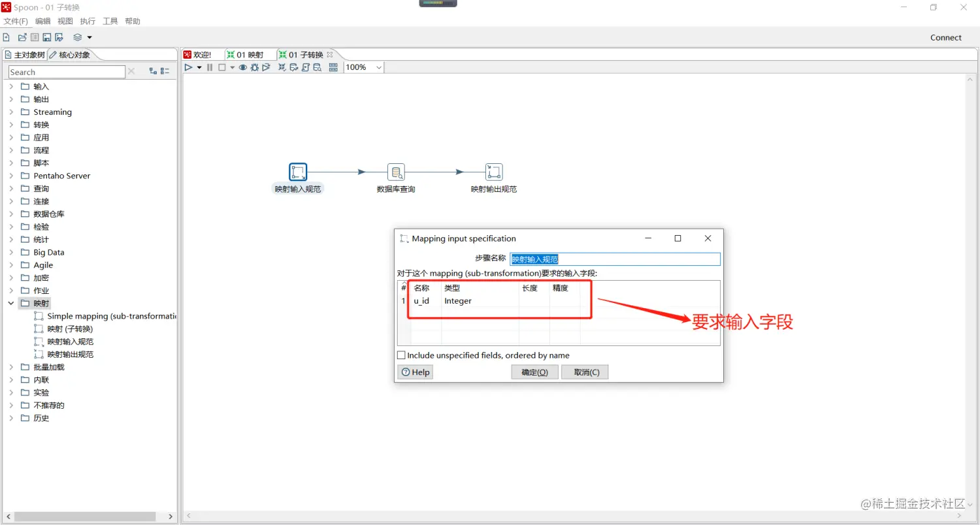
Task: Click the Save As icon
Action: [59, 37]
